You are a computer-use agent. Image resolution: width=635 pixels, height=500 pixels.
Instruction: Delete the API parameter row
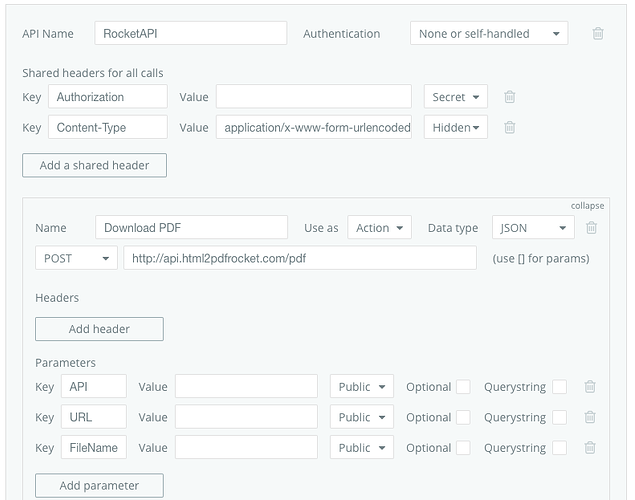[590, 387]
